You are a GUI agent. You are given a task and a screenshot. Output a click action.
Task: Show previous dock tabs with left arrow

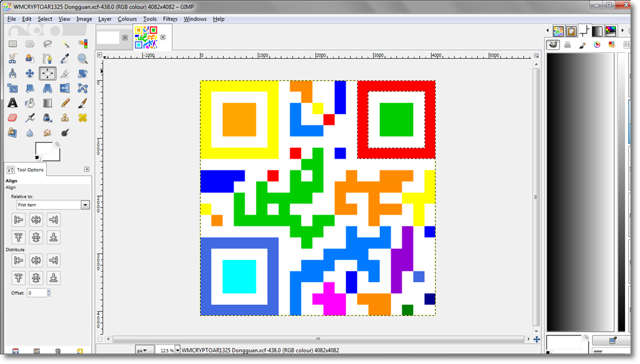click(548, 31)
